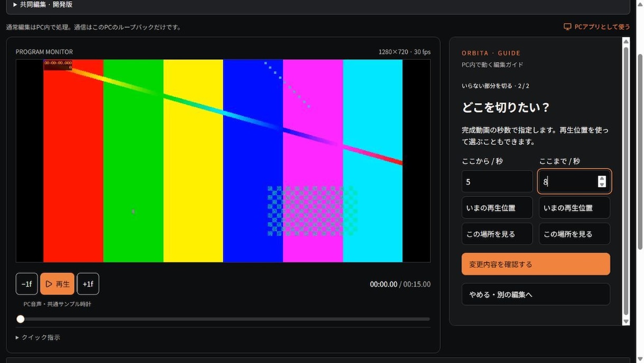
Task: Start playback with the 再生 button
Action: pyautogui.click(x=58, y=284)
